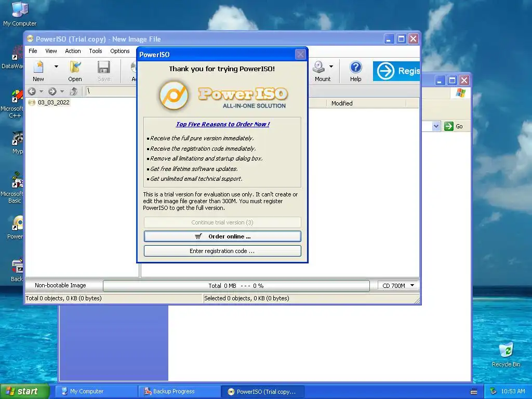Open Top Five Reasons to Order Now link
This screenshot has height=399, width=532.
pos(222,124)
